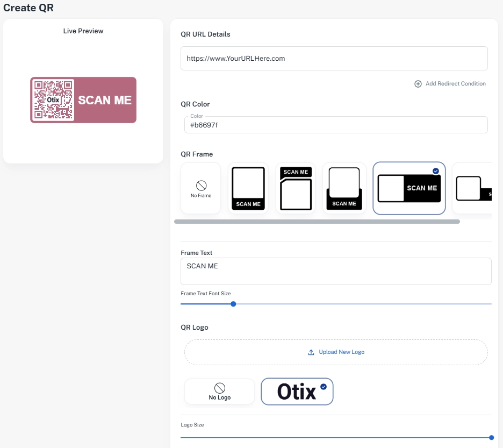Click the Frame Text Font Size slider handle
The height and width of the screenshot is (448, 503).
click(233, 304)
